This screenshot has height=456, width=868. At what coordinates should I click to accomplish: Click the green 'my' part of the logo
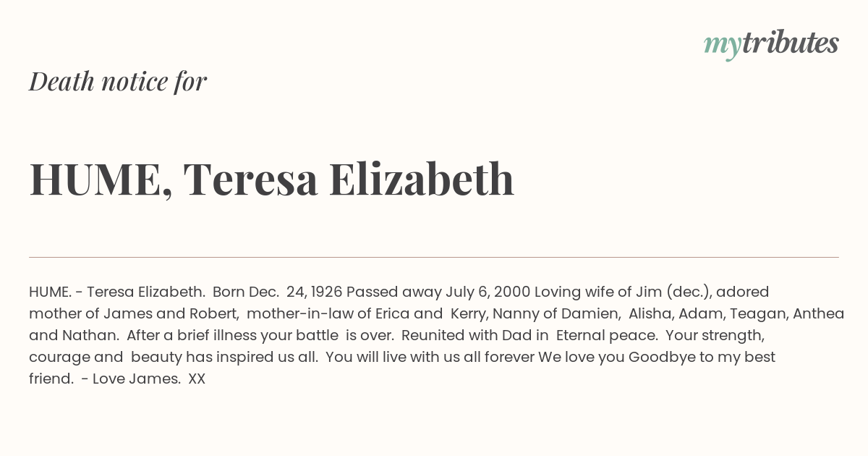722,46
